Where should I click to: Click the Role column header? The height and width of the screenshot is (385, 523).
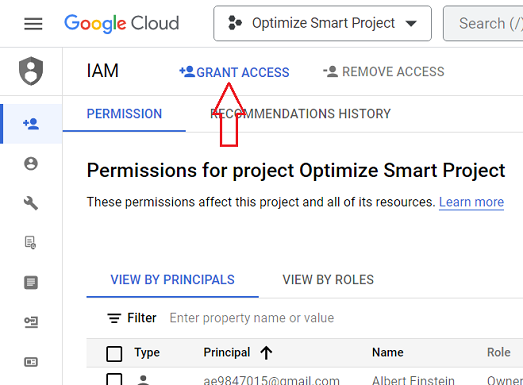coord(499,353)
